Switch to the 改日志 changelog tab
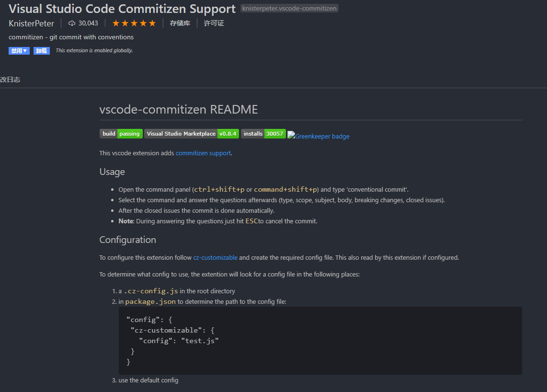This screenshot has width=547, height=392. [x=10, y=80]
